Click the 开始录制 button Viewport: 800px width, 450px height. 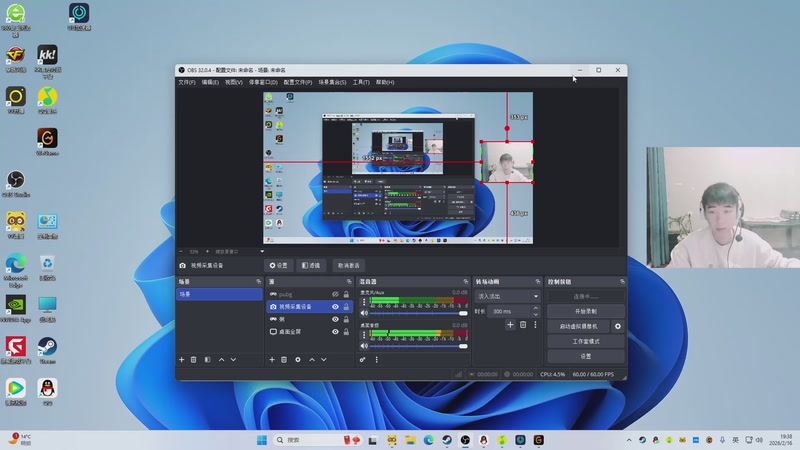click(x=585, y=311)
